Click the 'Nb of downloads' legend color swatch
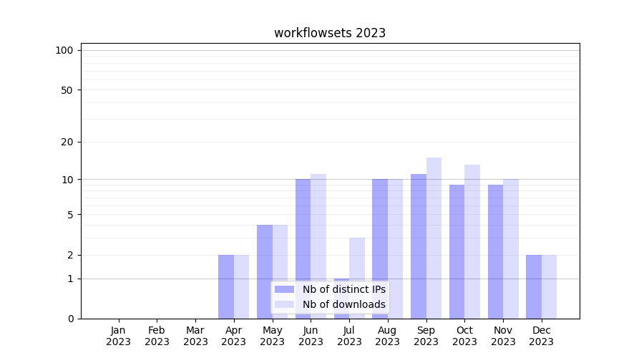 click(284, 304)
